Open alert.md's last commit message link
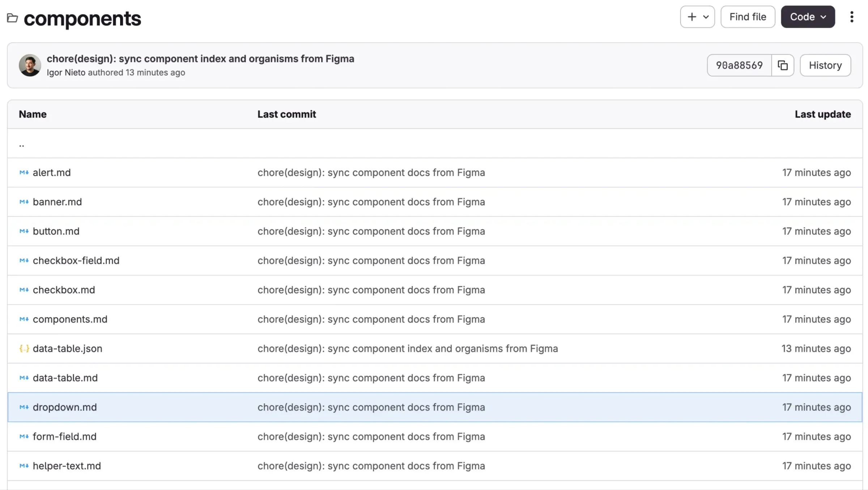The height and width of the screenshot is (490, 868). tap(371, 172)
